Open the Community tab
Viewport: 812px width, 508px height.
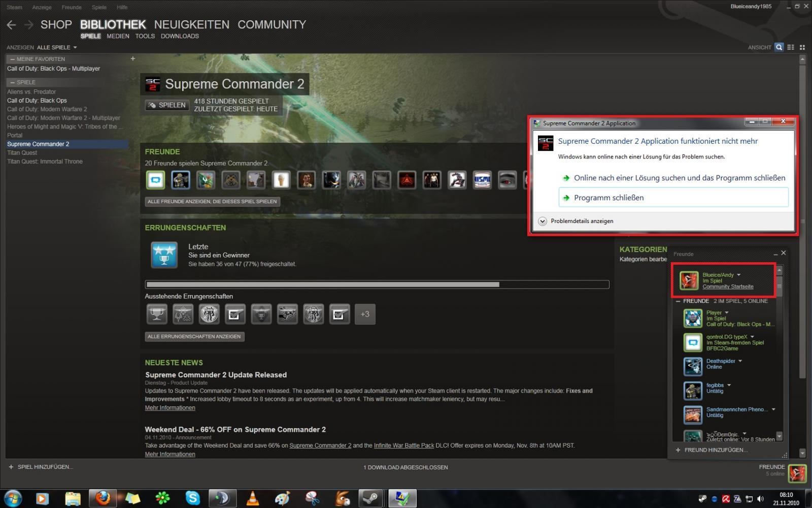272,24
